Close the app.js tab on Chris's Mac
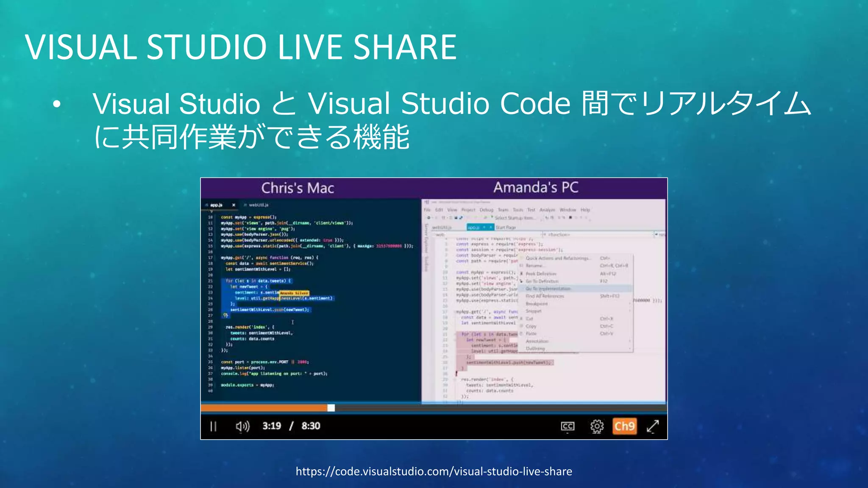The width and height of the screenshot is (868, 488). 234,205
